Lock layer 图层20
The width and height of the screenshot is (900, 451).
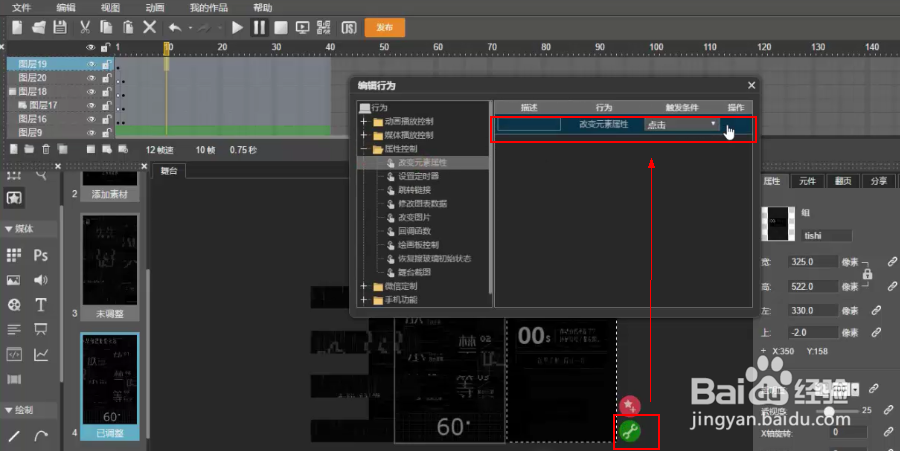tap(106, 78)
